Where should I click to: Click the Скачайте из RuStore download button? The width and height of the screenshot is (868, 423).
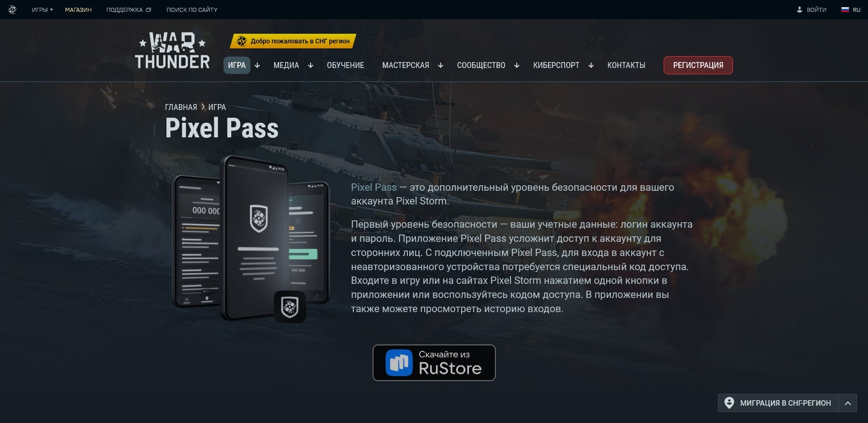coord(434,362)
